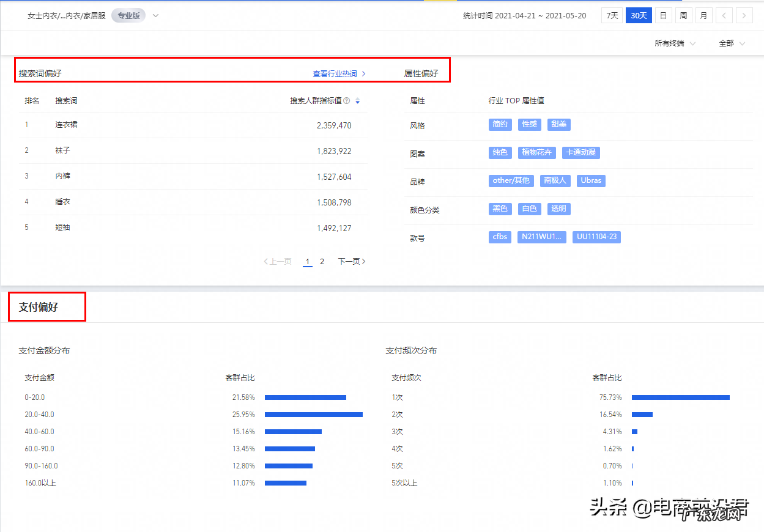Select the 7天 time range button
Viewport: 764px width, 532px height.
click(x=612, y=15)
